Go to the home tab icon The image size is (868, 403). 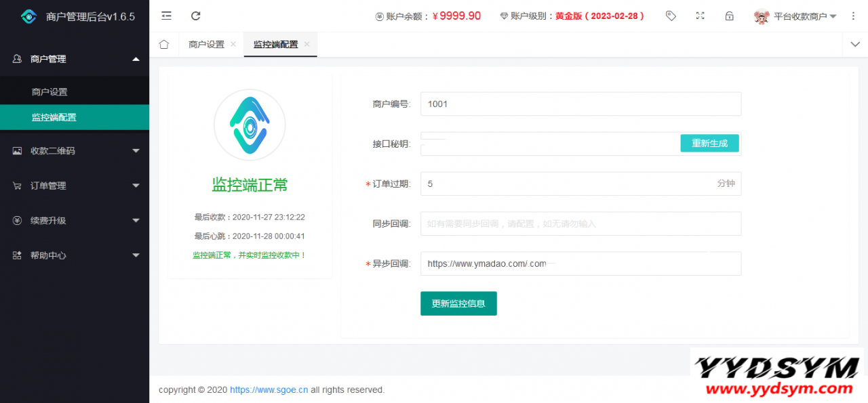point(163,44)
